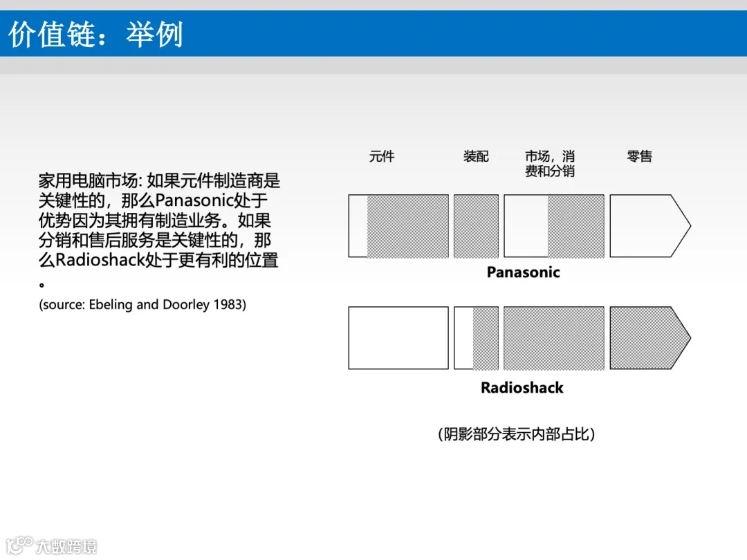Viewport: 747px width, 560px height.
Task: Open the Ebeling and Doorley 1983 source
Action: 144,304
